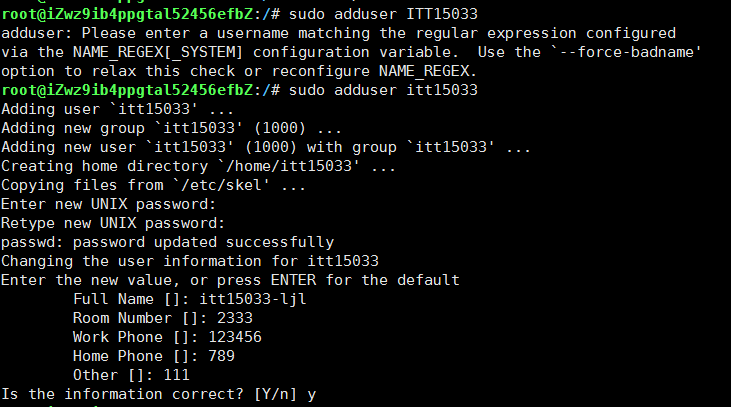Click the '/home/itt15033' directory path
This screenshot has width=731, height=407.
(289, 166)
